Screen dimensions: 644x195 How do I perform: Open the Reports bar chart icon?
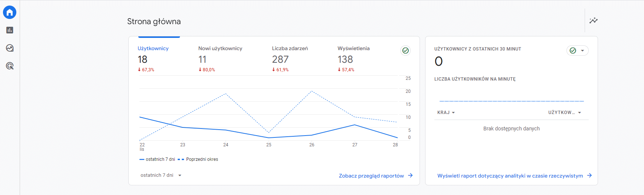pyautogui.click(x=10, y=30)
